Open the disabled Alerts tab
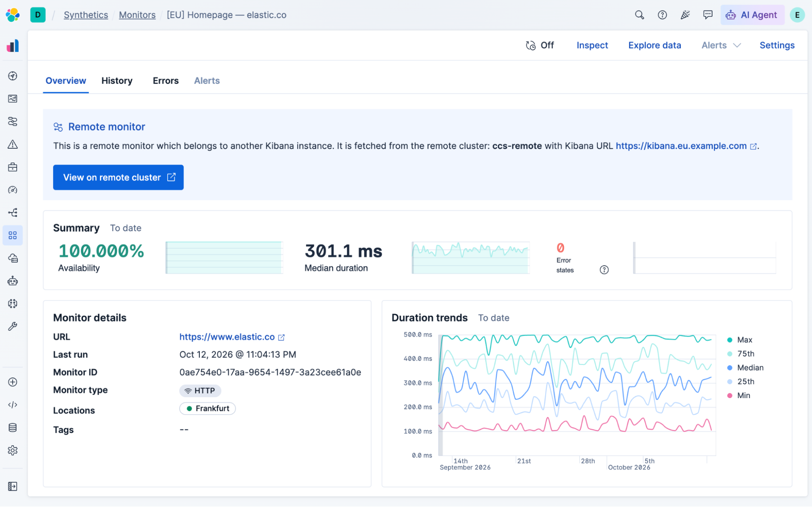The height and width of the screenshot is (507, 812). 207,81
